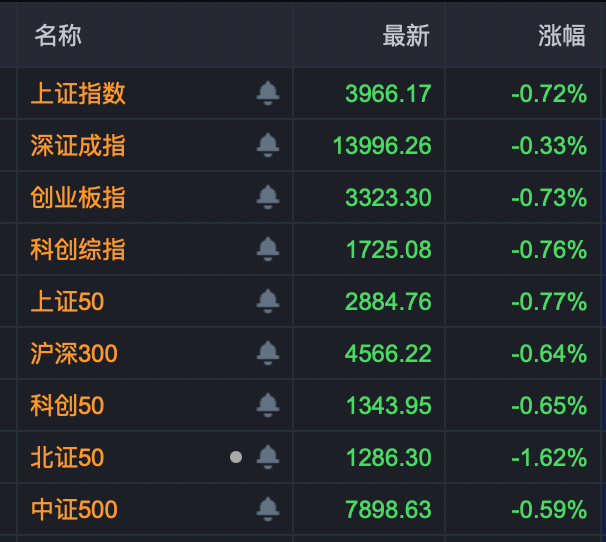Toggle alert bell for 科创综指
This screenshot has width=606, height=542.
(267, 250)
